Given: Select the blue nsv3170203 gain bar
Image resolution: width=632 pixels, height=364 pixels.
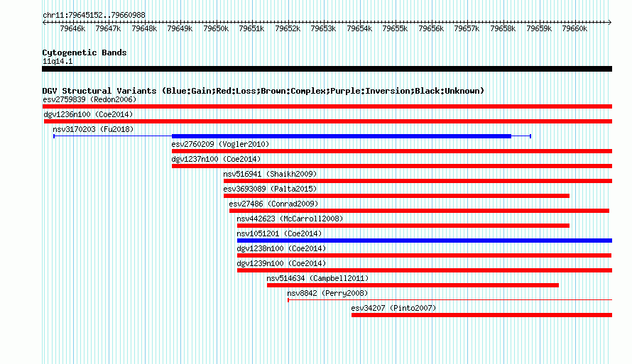Looking at the screenshot, I should click(x=342, y=136).
